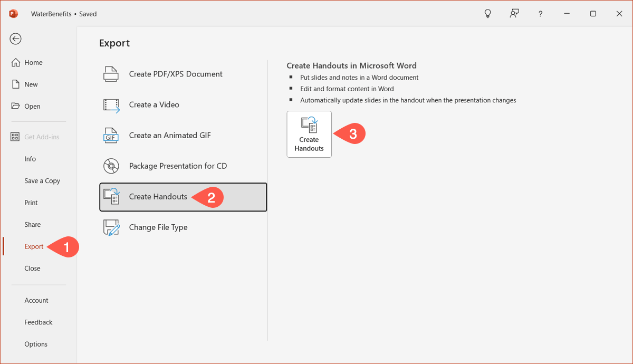This screenshot has height=364, width=633.
Task: Maximize the PowerPoint window
Action: point(593,14)
